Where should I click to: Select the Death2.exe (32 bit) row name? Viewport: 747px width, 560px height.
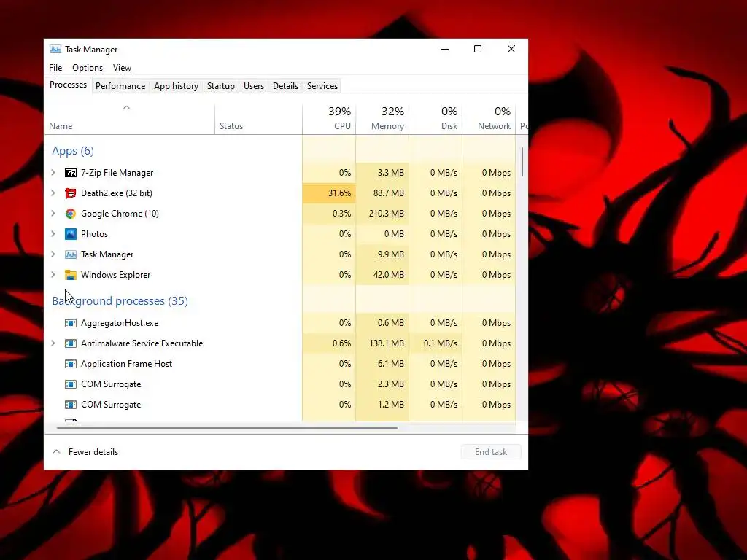[x=117, y=193]
